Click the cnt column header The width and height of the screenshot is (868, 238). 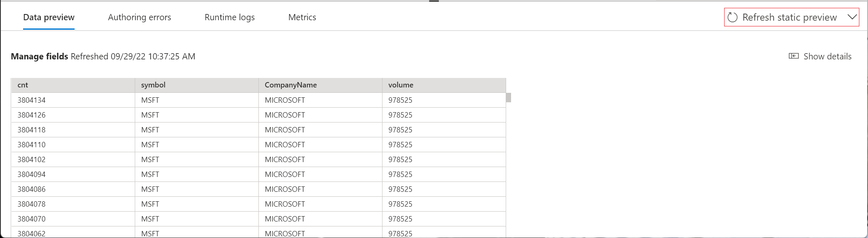pos(23,85)
